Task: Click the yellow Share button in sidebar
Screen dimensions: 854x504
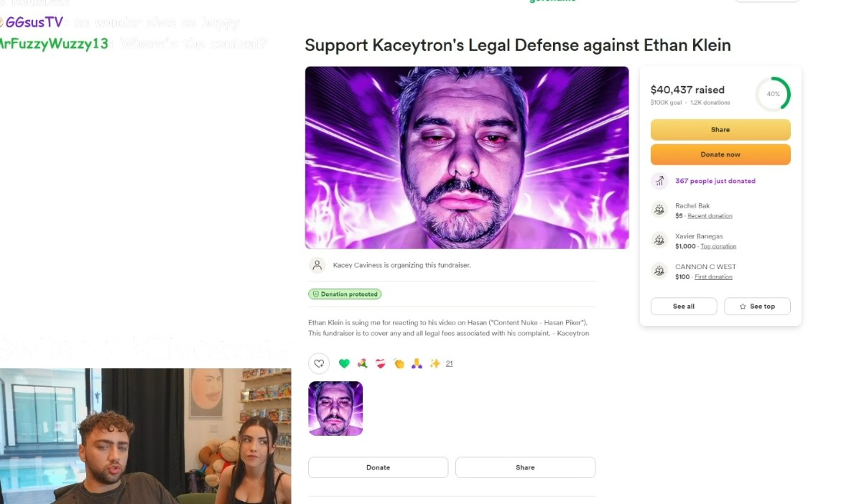Action: [x=720, y=129]
